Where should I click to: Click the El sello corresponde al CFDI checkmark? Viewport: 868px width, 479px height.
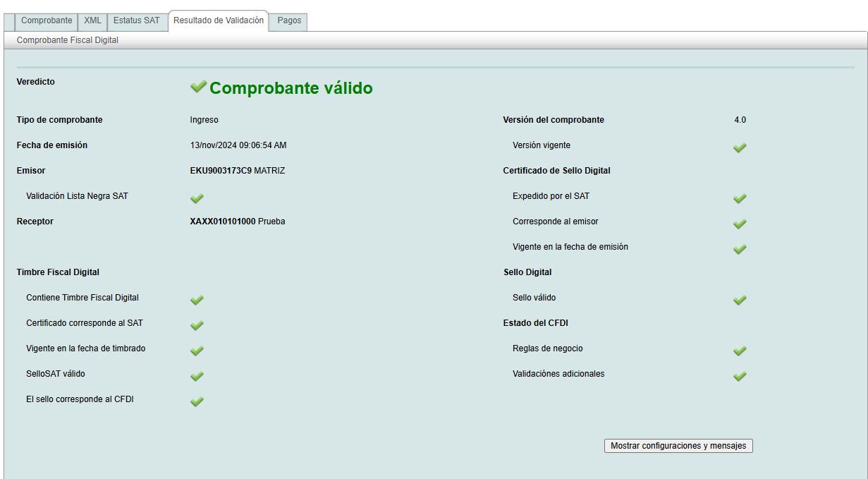coord(197,401)
